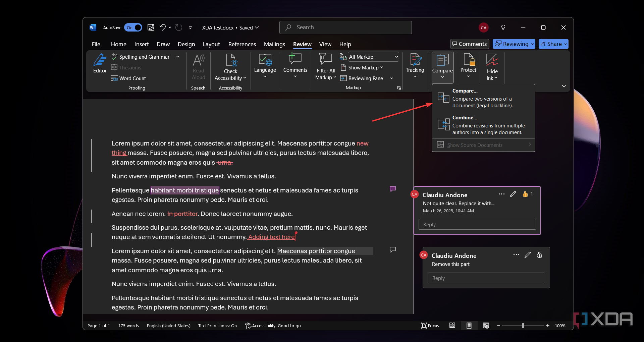
Task: Click the word count in status bar
Action: coord(128,326)
